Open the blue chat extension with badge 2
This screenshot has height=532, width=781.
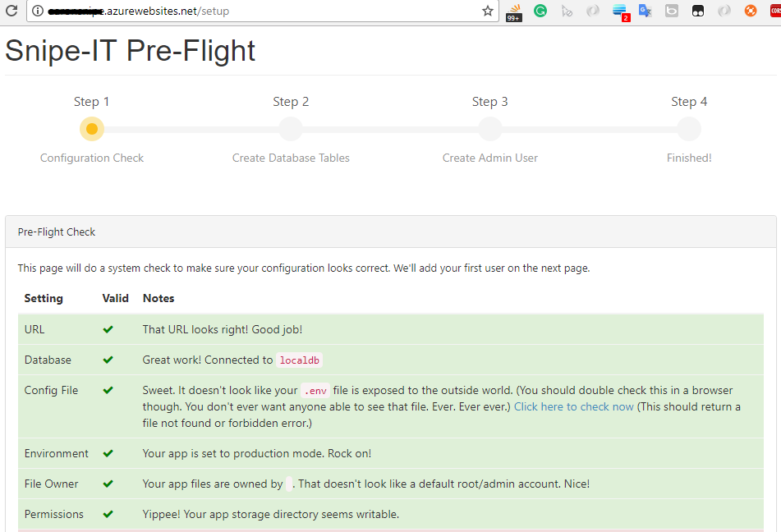point(621,12)
